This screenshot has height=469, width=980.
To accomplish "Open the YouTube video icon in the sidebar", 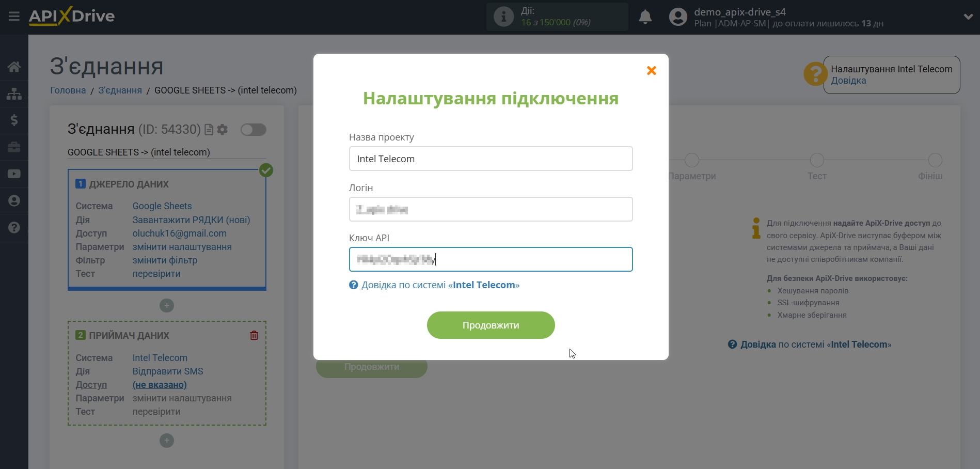I will tap(14, 174).
